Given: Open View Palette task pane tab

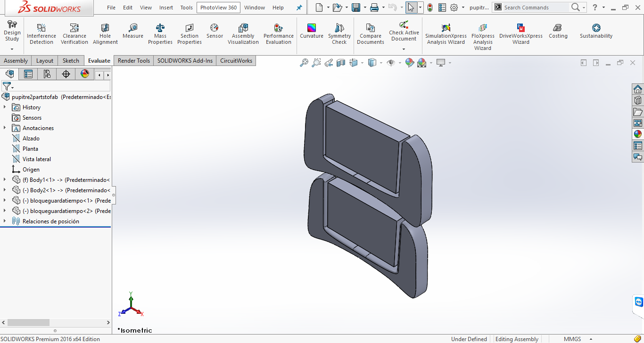Looking at the screenshot, I should pyautogui.click(x=638, y=123).
